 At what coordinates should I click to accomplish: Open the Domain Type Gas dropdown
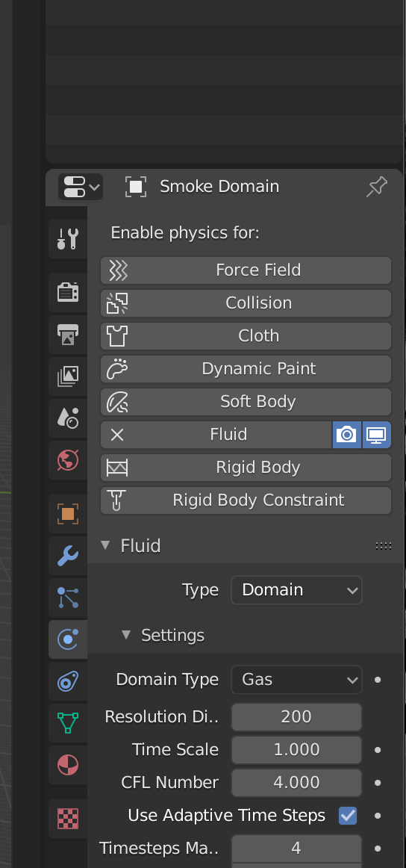point(296,680)
